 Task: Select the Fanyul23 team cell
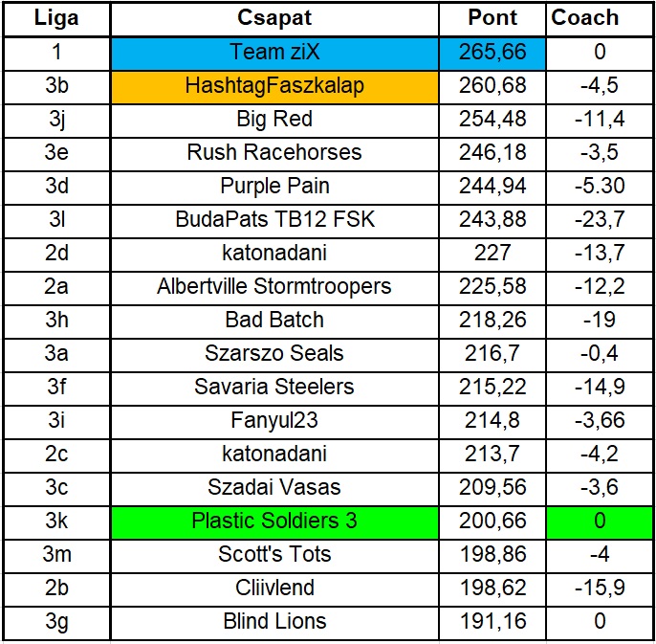click(274, 420)
